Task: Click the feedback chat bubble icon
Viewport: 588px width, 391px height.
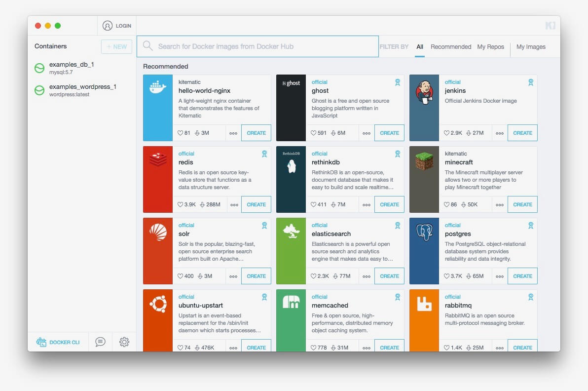Action: [100, 342]
